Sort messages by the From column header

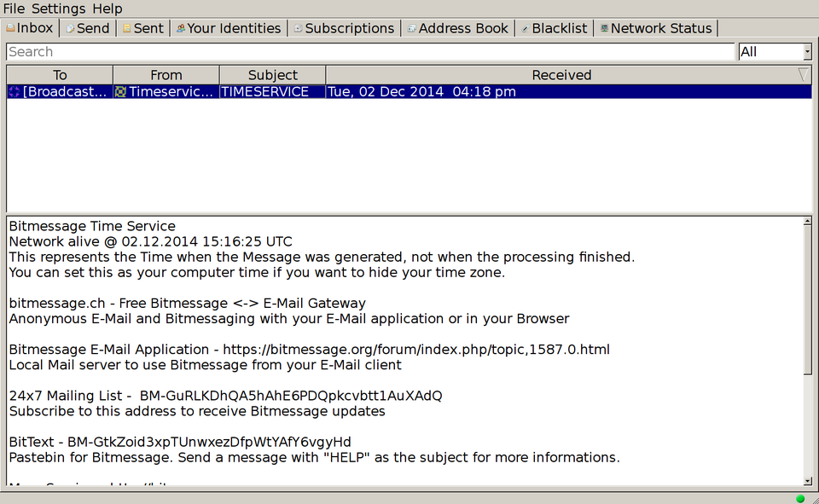[166, 75]
